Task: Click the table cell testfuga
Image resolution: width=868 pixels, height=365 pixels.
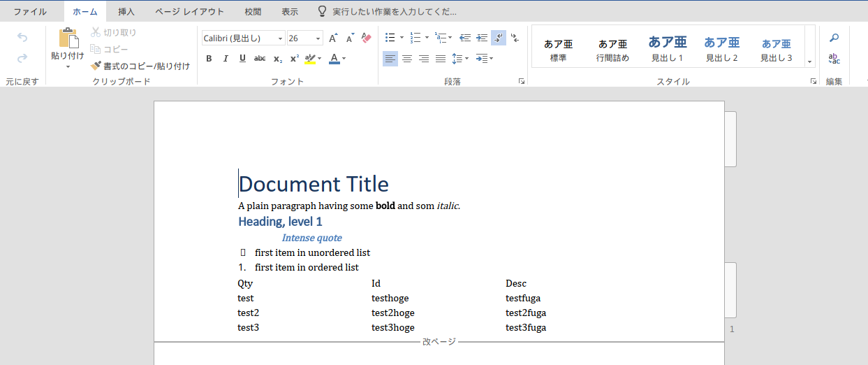Action: 523,299
